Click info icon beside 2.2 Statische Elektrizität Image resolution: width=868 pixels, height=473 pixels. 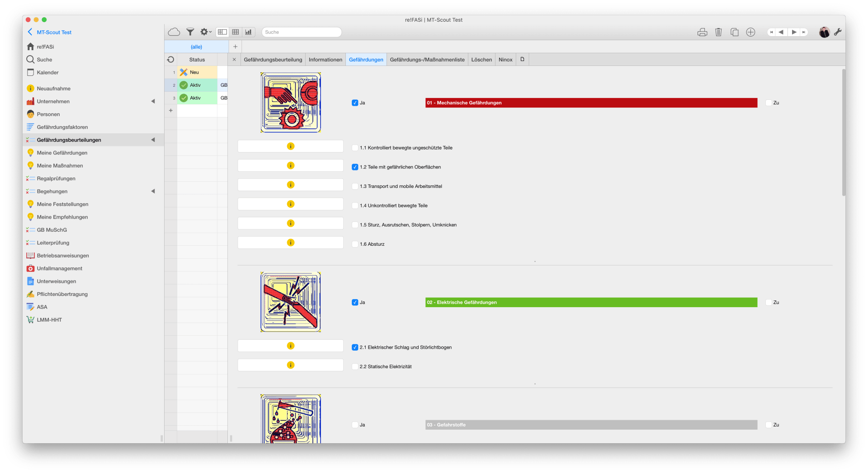point(291,365)
